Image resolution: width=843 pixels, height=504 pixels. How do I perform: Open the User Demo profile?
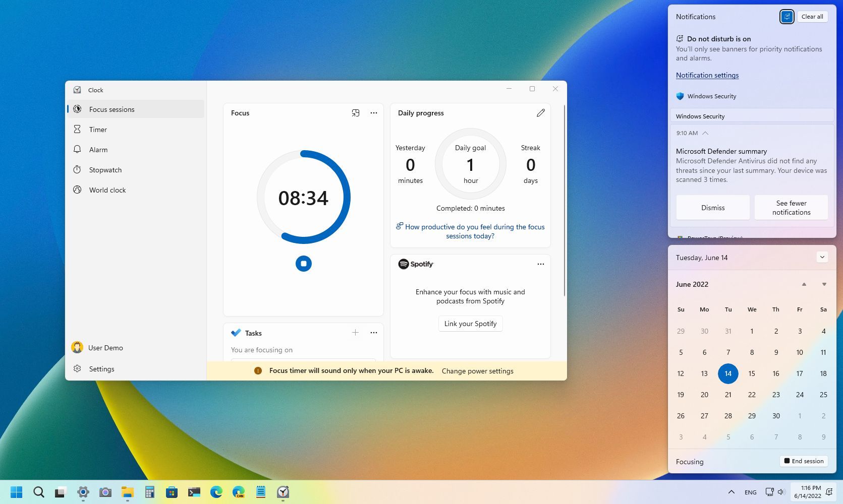(x=105, y=348)
